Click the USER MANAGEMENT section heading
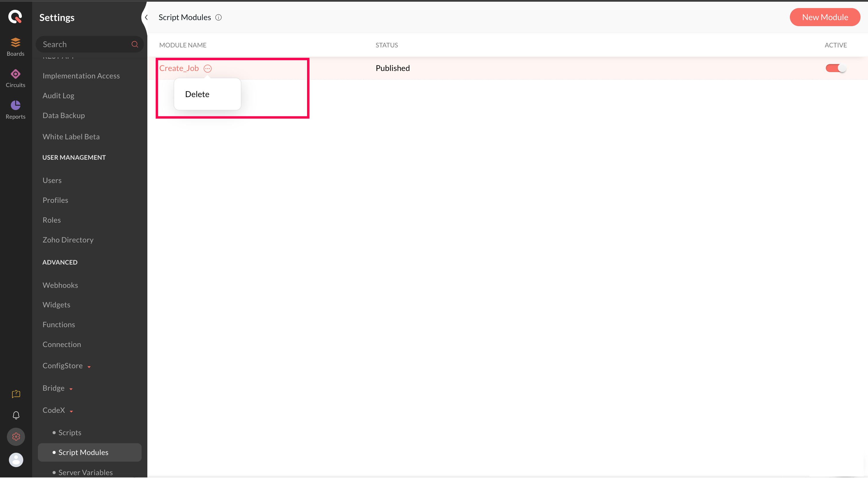 click(74, 157)
